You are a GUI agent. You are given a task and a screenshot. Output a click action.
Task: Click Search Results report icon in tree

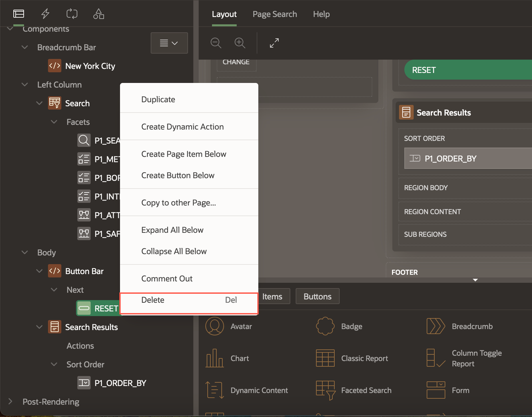pos(55,327)
